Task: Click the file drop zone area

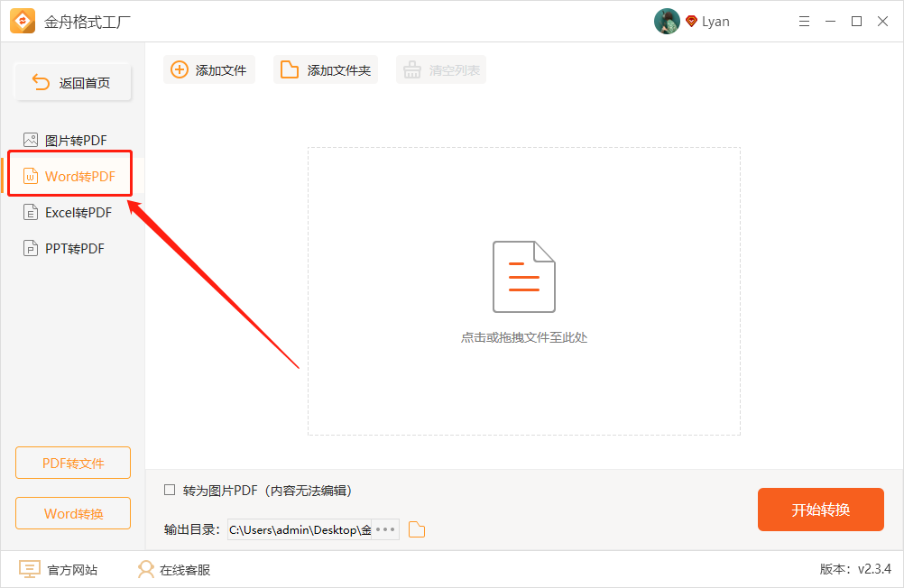Action: pos(523,291)
